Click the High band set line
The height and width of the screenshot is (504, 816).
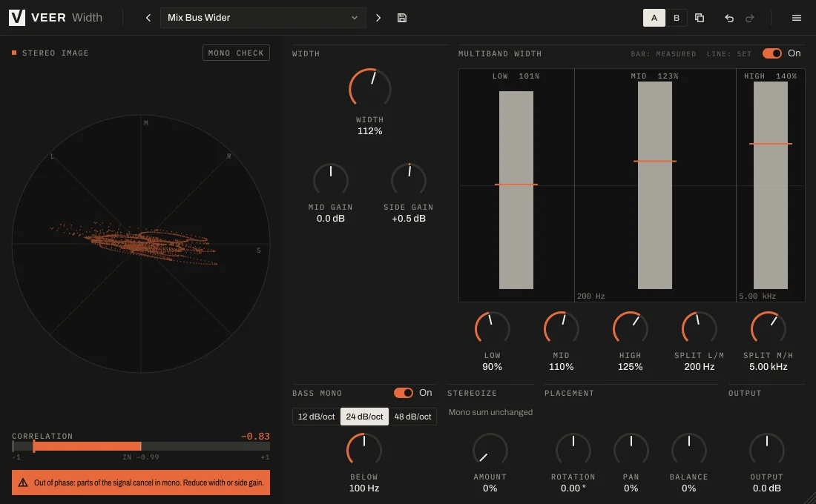click(771, 144)
